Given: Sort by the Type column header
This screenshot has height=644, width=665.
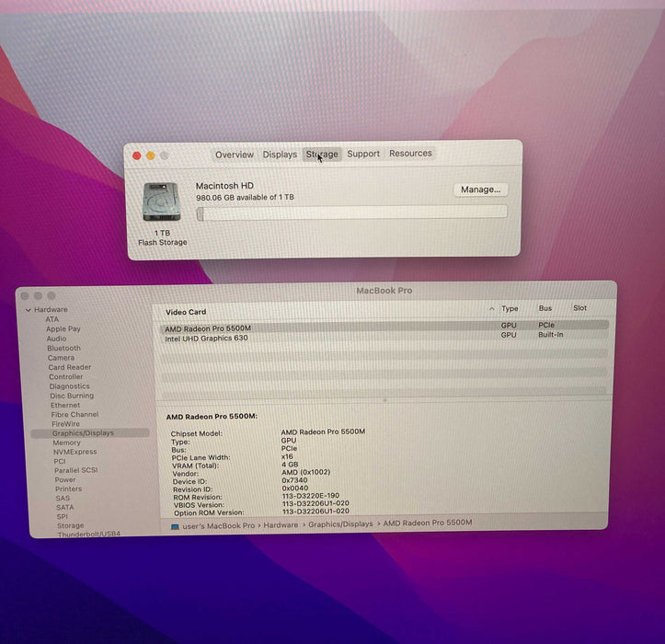Looking at the screenshot, I should point(510,308).
